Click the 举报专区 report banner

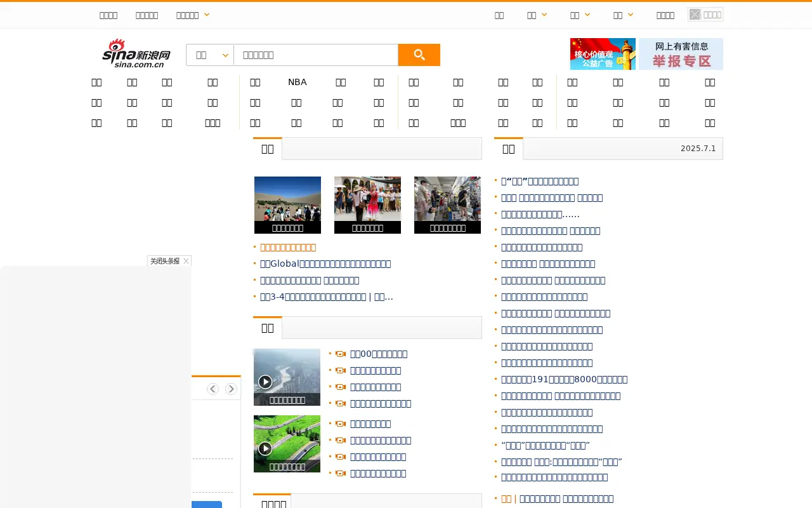(x=681, y=54)
